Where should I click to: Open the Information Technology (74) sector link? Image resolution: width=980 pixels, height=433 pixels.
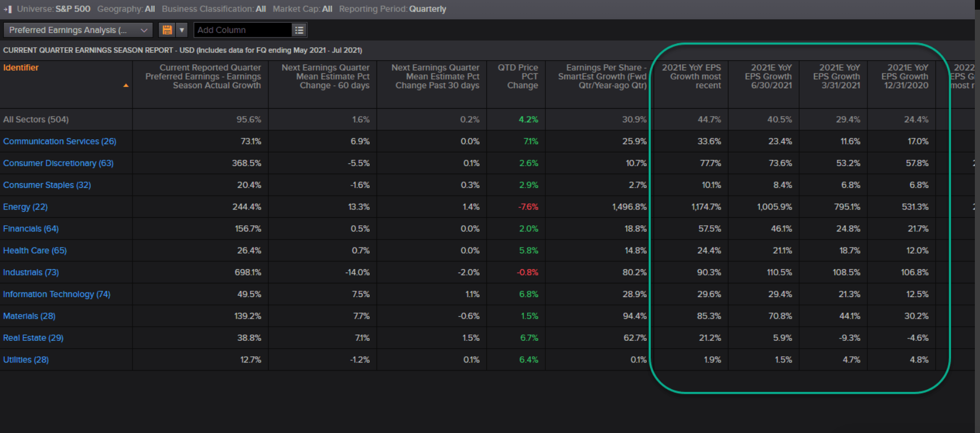(56, 294)
